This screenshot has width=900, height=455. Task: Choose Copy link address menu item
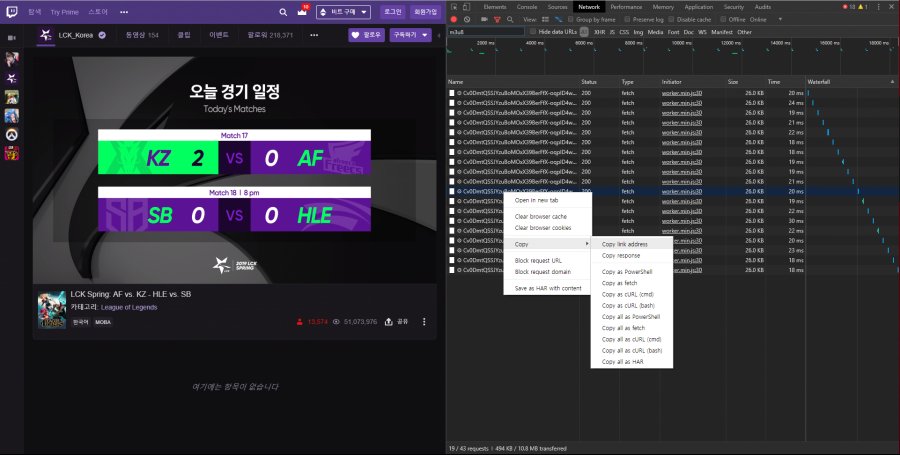(x=631, y=244)
